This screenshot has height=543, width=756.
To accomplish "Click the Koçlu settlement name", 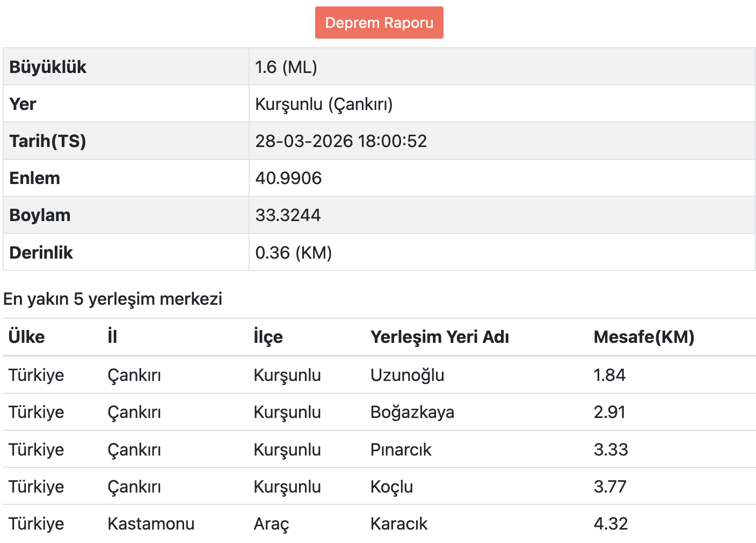I will point(391,487).
